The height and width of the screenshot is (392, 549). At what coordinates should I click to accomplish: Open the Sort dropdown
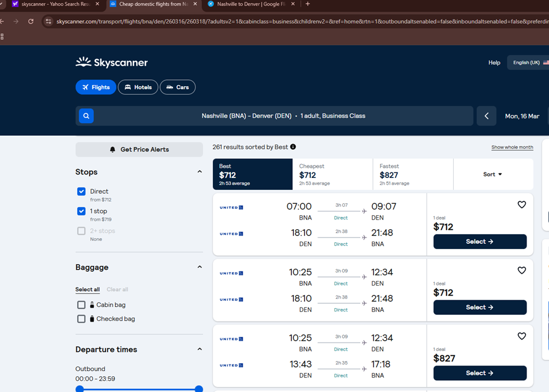coord(493,174)
